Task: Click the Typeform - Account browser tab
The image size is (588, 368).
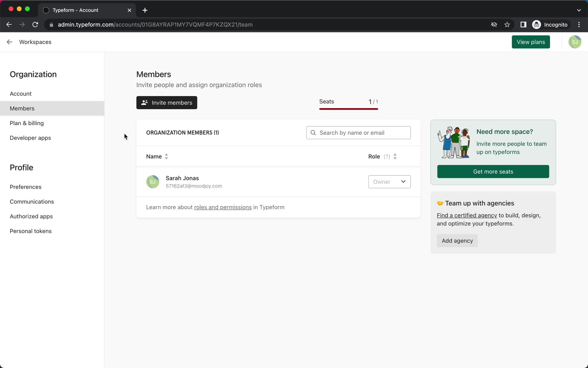Action: tap(87, 10)
